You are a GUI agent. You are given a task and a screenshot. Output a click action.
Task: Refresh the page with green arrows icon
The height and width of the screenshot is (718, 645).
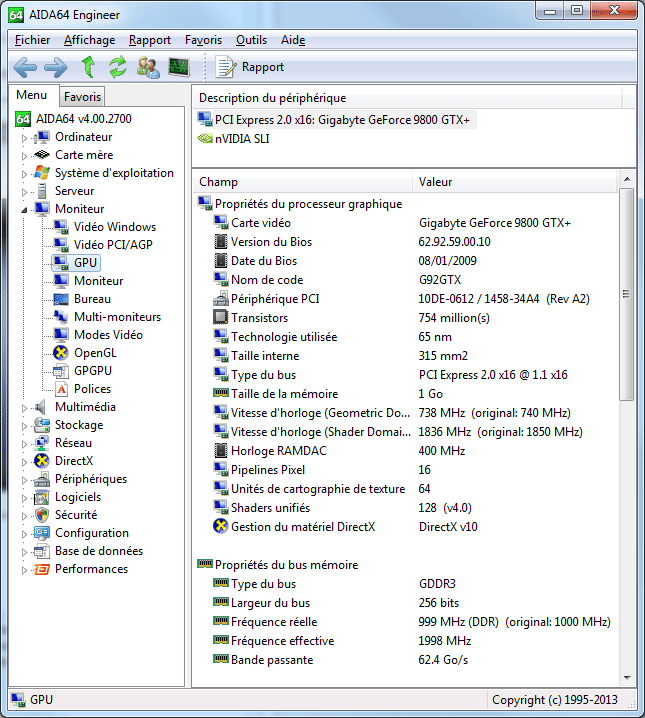tap(118, 67)
